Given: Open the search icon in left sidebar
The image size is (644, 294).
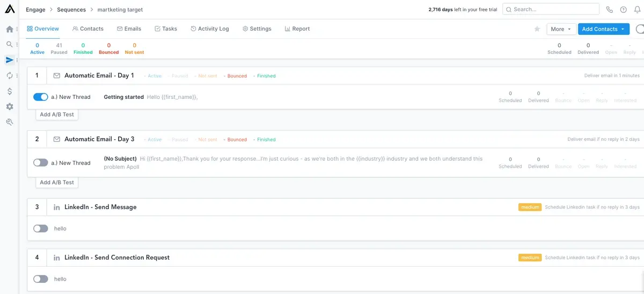Looking at the screenshot, I should [10, 45].
